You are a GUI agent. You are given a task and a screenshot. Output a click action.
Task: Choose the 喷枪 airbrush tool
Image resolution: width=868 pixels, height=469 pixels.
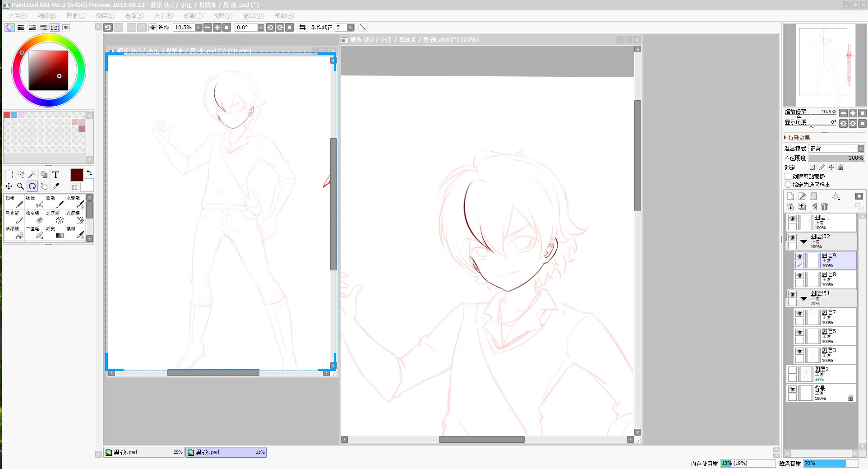[34, 202]
